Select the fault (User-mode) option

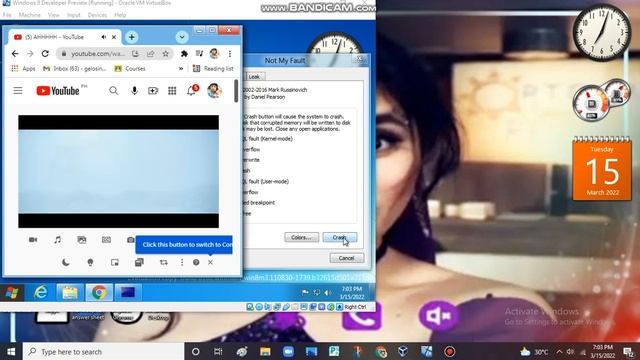click(x=266, y=181)
